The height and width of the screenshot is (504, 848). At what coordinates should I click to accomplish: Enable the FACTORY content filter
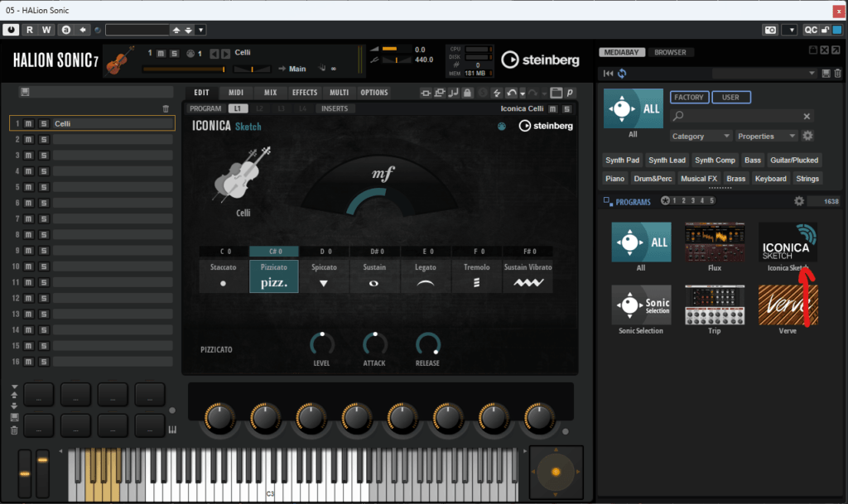click(x=689, y=97)
